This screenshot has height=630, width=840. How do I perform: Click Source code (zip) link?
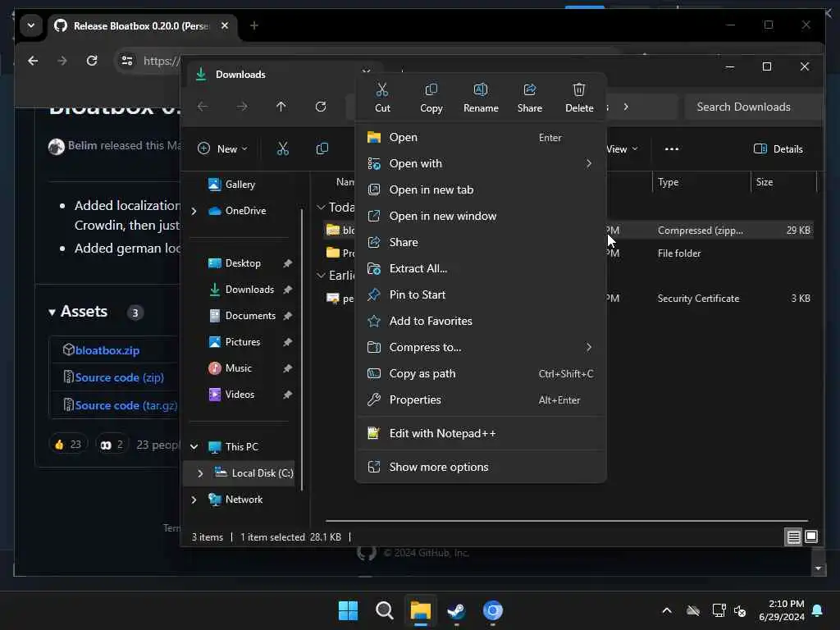[120, 377]
